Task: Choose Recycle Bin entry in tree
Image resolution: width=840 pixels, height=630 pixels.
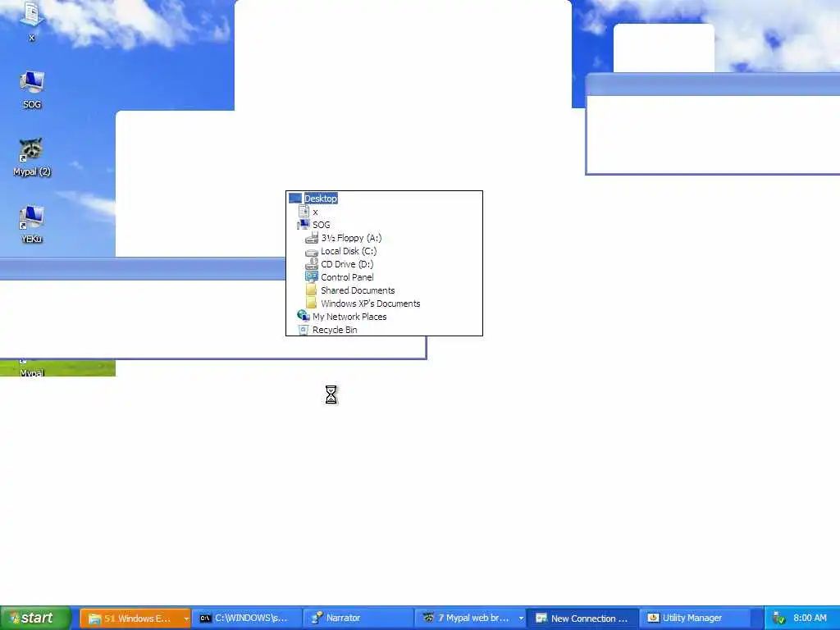Action: click(x=335, y=330)
